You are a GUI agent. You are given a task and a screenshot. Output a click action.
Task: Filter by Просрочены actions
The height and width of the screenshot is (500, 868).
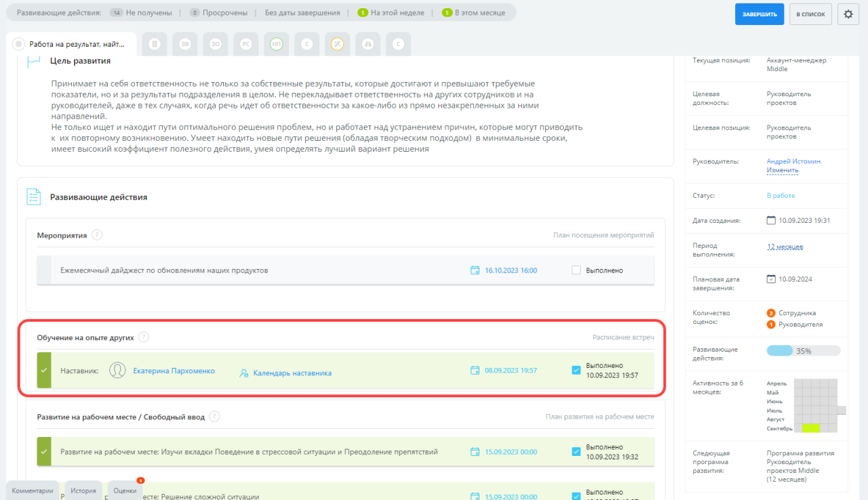[219, 13]
